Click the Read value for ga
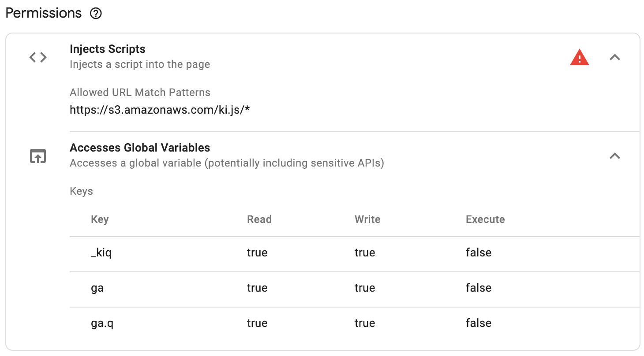Viewport: 644px width, 356px height. pos(257,288)
